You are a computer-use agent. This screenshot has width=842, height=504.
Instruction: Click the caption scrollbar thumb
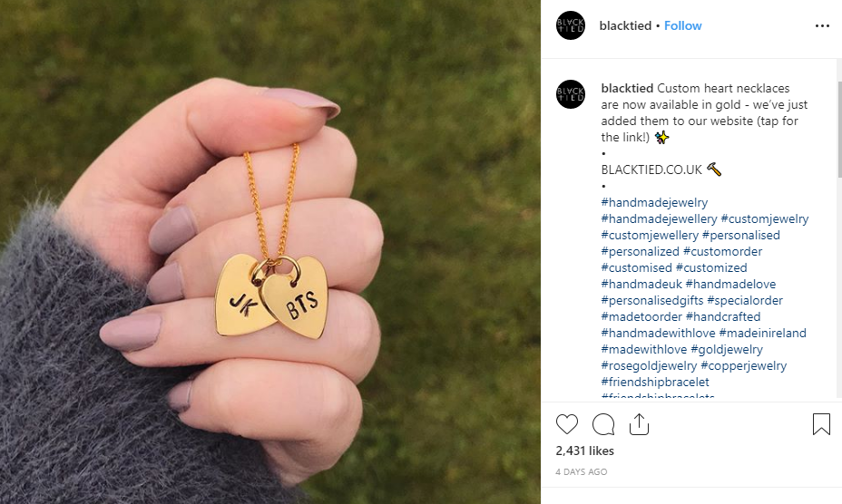point(839,130)
